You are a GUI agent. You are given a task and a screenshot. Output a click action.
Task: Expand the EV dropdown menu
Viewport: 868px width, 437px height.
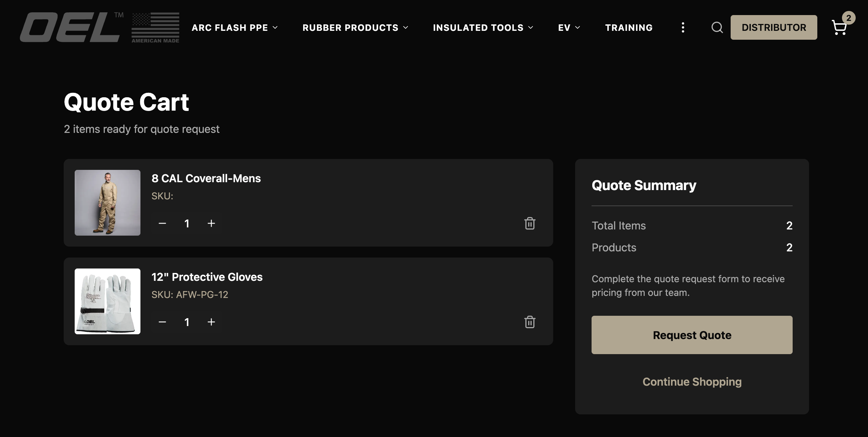(x=569, y=27)
